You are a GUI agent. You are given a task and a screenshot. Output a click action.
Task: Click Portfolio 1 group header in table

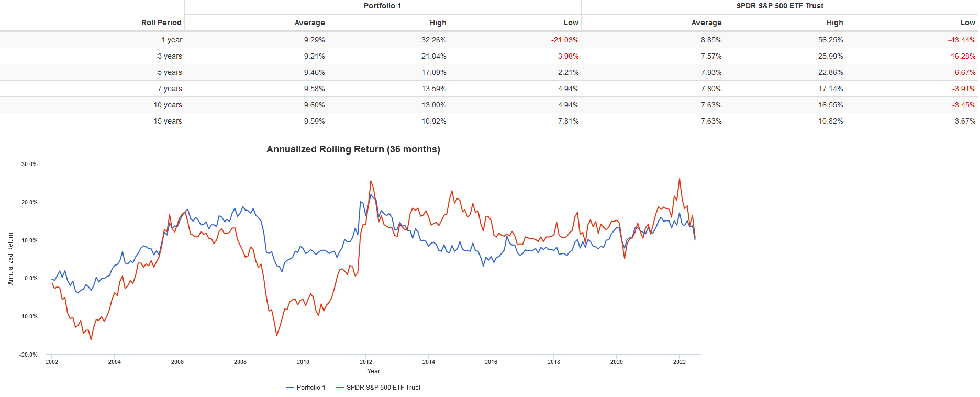382,6
